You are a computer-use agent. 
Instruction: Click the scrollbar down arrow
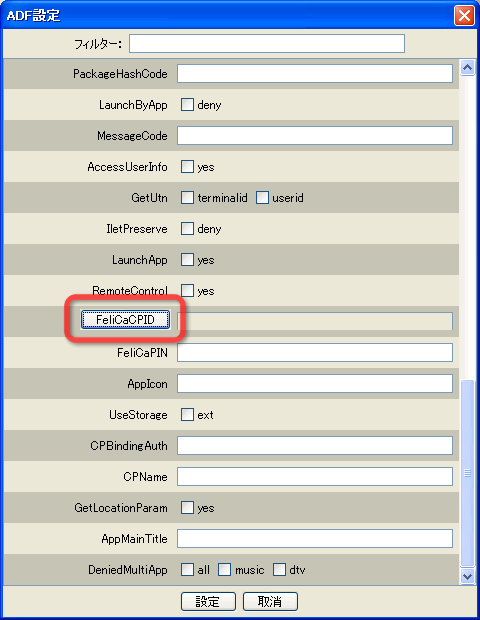click(x=467, y=577)
